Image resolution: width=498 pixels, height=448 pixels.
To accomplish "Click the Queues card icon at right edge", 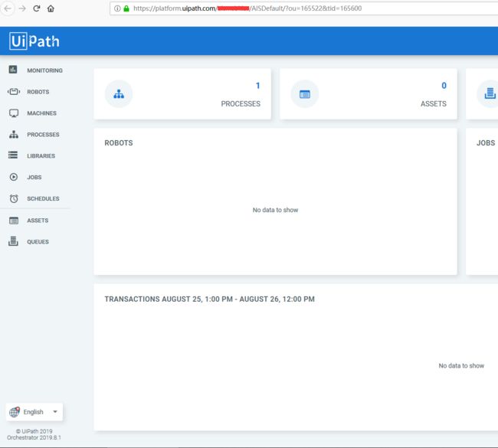I will (x=490, y=94).
